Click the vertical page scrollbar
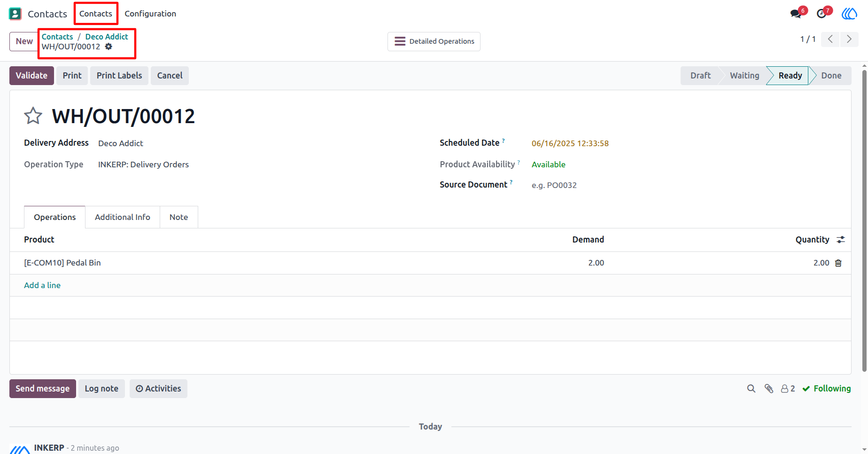This screenshot has height=454, width=868. [x=864, y=221]
